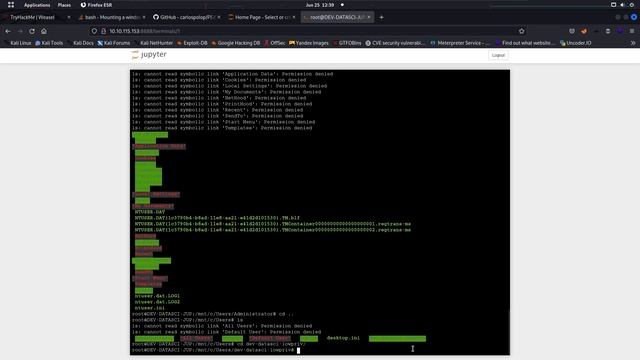Open the Find out what website bookmark
This screenshot has height=360, width=640.
pos(525,43)
